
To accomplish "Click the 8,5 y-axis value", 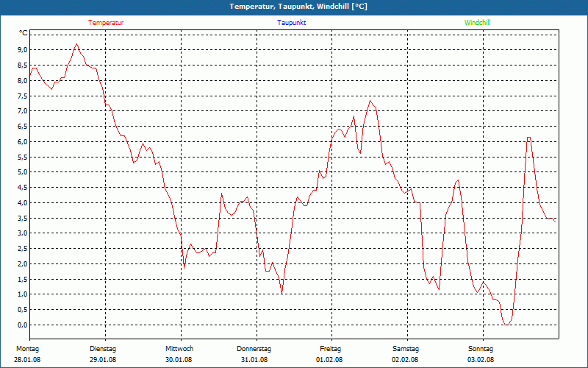I will click(x=23, y=65).
